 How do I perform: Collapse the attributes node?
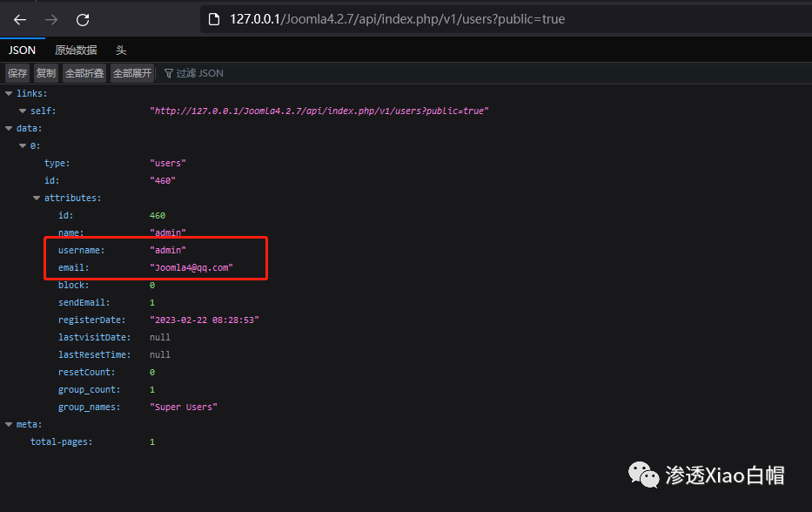pyautogui.click(x=37, y=198)
